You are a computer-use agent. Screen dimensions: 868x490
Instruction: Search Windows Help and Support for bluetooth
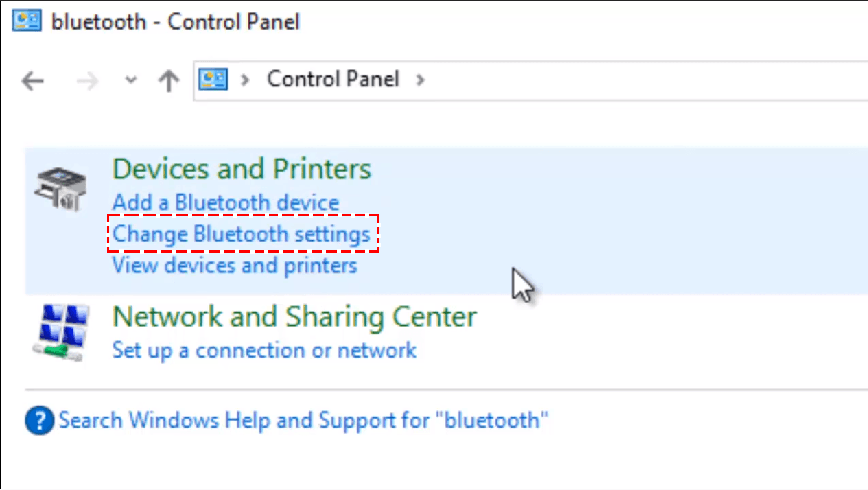click(303, 420)
